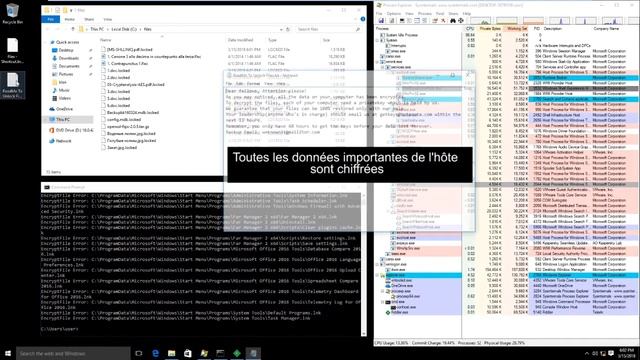
Task: Select the Files shortcut desktop icon
Action: pyautogui.click(x=12, y=51)
